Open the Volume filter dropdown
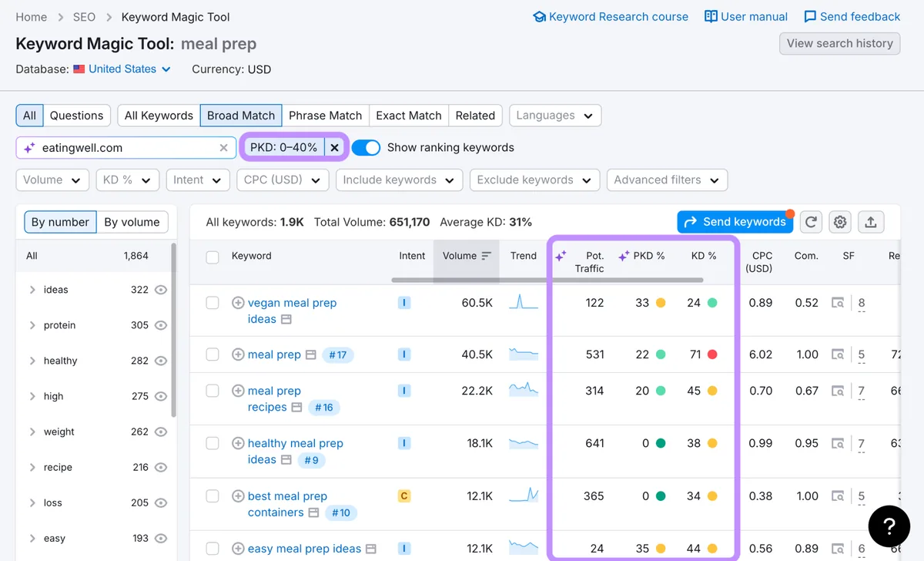Viewport: 924px width, 561px height. click(52, 180)
